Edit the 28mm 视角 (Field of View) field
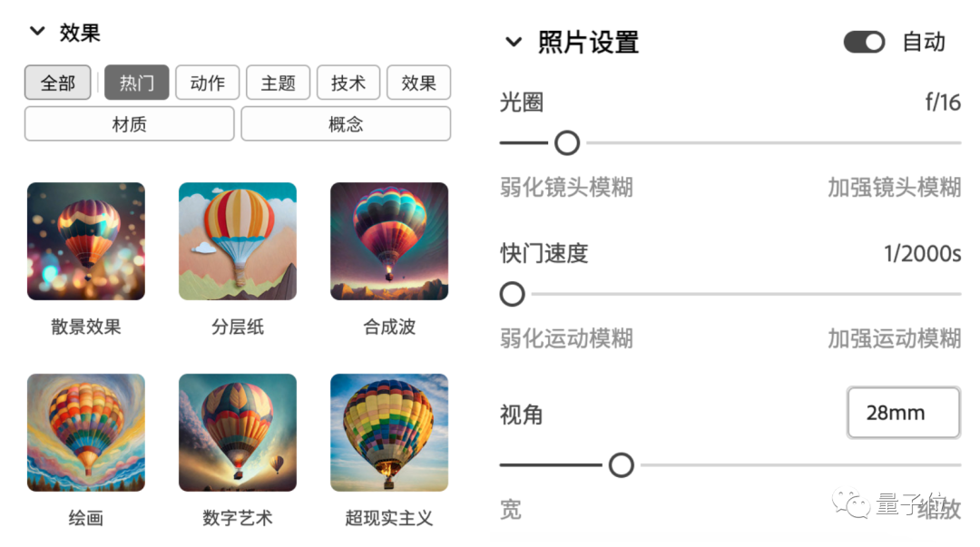 coord(903,413)
